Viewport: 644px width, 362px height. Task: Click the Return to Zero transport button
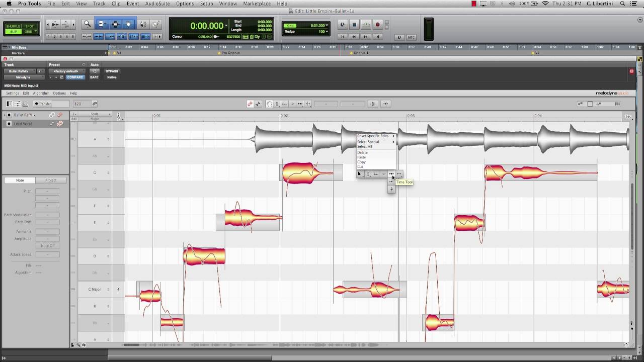[343, 36]
